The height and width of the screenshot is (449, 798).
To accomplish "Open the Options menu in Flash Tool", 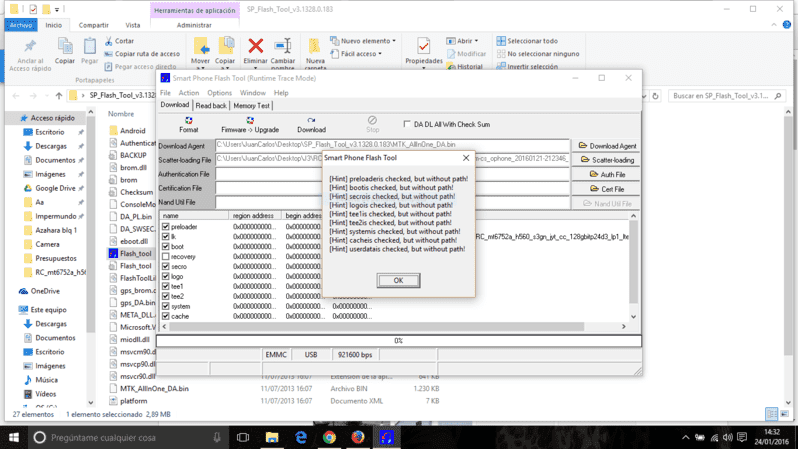I will click(219, 93).
